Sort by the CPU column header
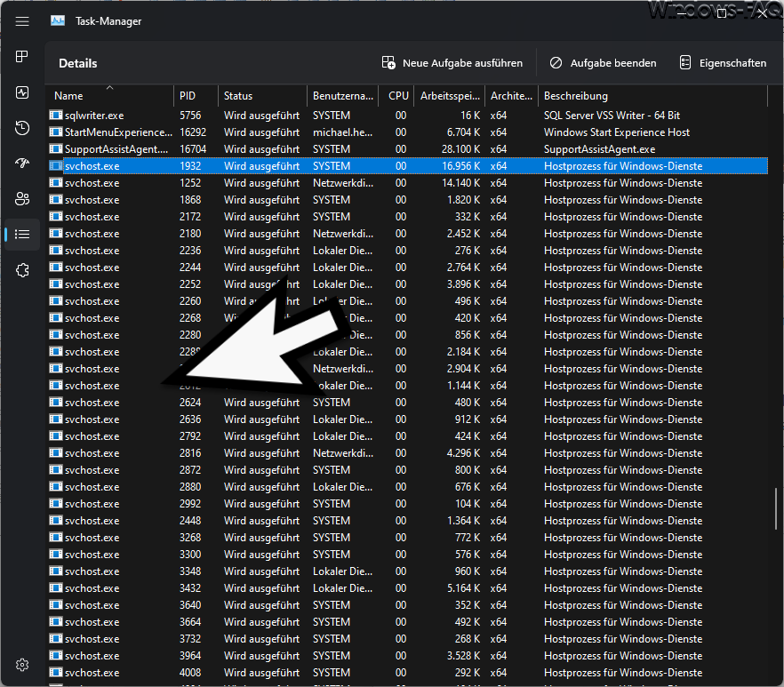 (x=396, y=95)
